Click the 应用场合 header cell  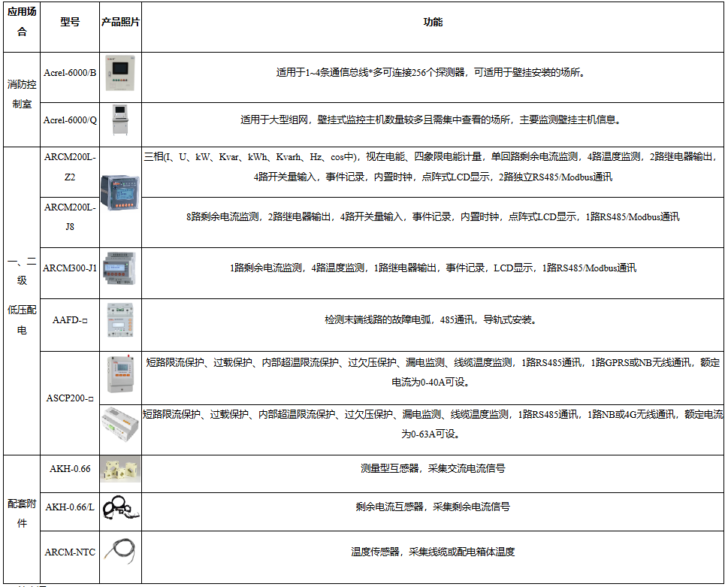tap(21, 22)
